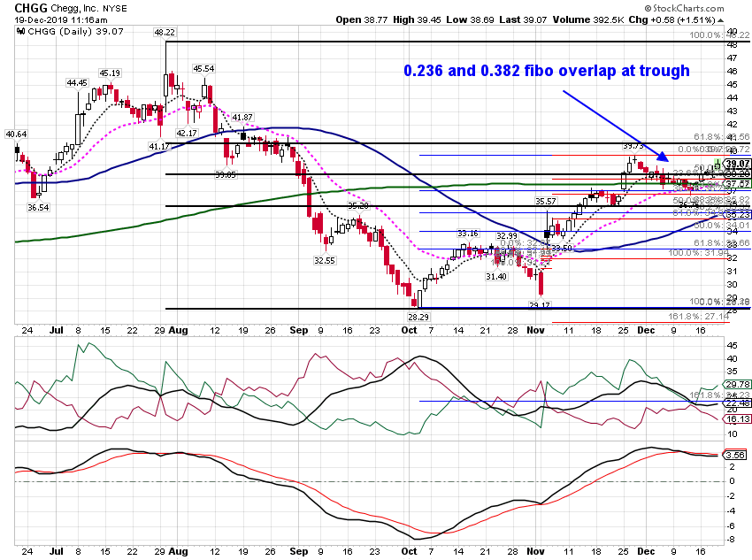
Task: Click the CHGG (Daily) 39.07 legend label
Action: 75,31
